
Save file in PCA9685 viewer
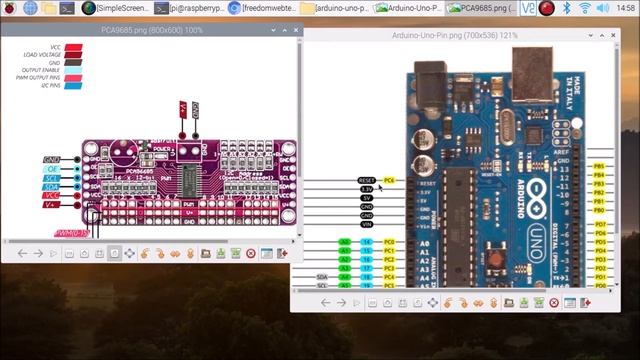coord(221,253)
